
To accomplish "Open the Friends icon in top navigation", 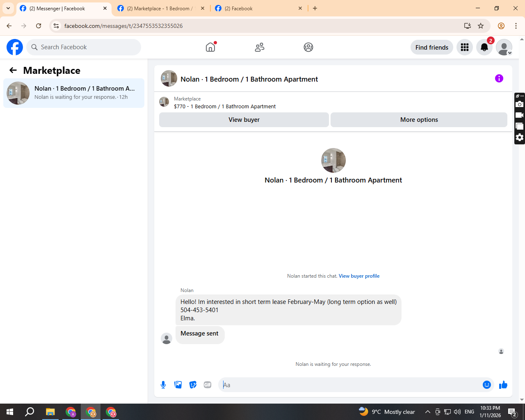I will point(260,47).
